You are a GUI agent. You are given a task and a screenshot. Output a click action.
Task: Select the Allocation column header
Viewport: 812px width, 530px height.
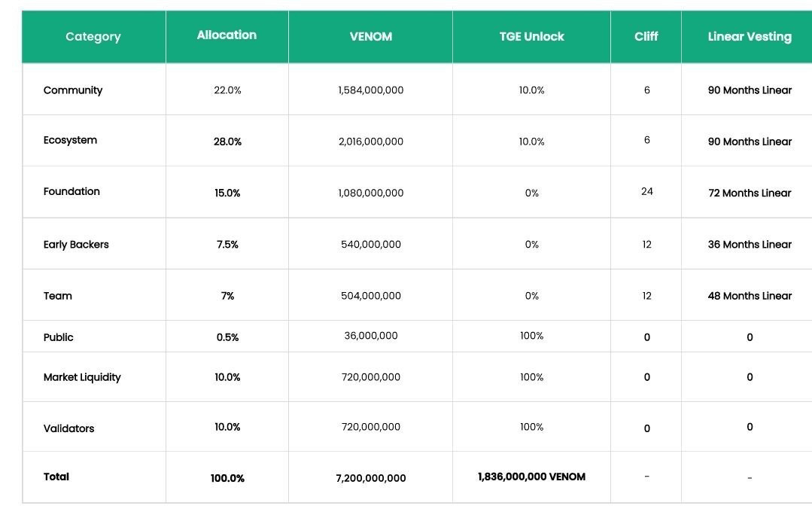(x=227, y=35)
